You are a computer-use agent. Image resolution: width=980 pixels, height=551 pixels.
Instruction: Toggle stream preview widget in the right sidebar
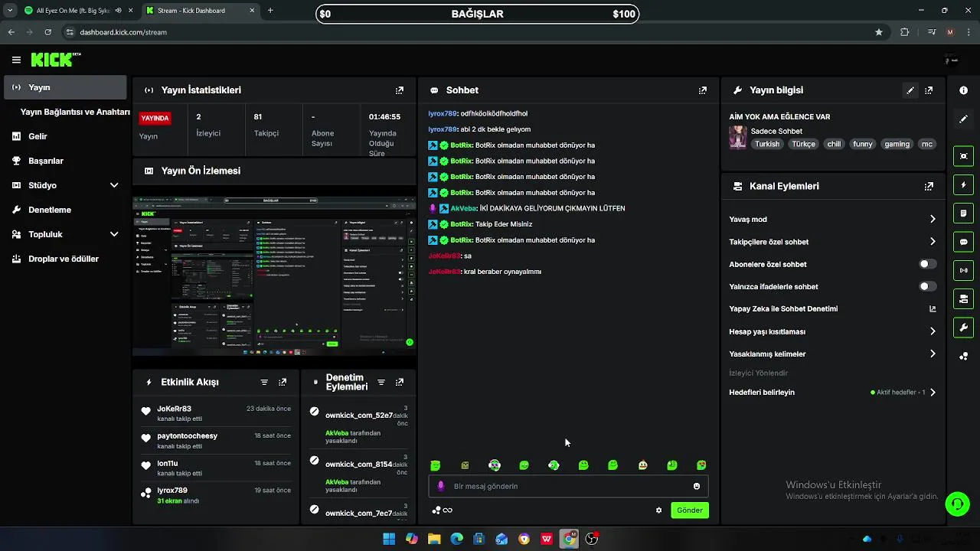pyautogui.click(x=963, y=156)
